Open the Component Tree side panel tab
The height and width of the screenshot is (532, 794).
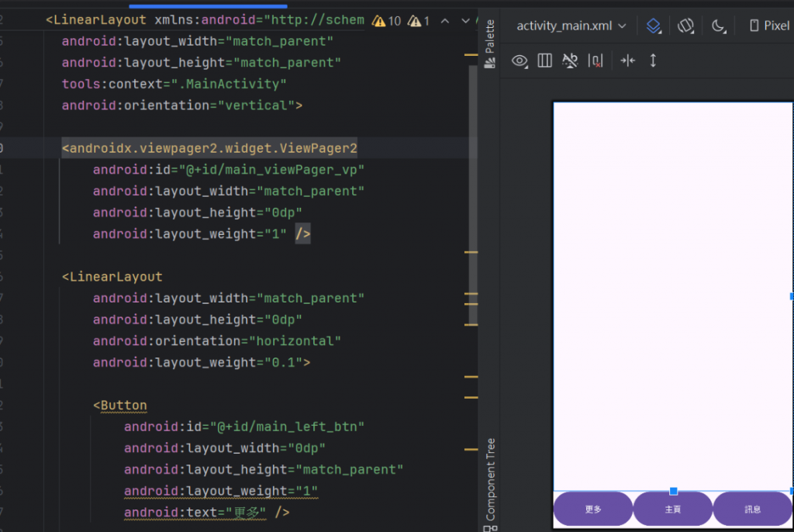(x=490, y=484)
